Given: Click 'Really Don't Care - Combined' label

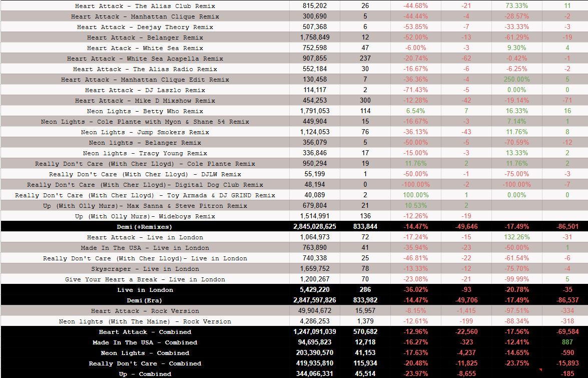Looking at the screenshot, I should [145, 363].
